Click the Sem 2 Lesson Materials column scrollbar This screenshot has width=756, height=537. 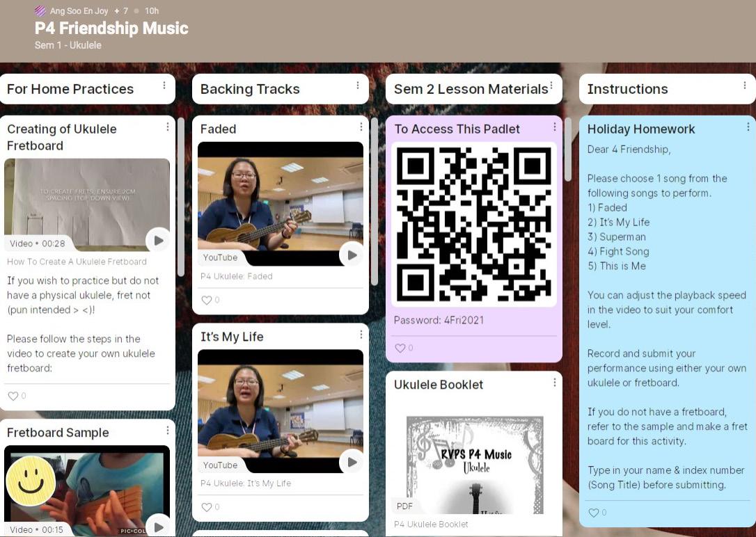[x=568, y=150]
